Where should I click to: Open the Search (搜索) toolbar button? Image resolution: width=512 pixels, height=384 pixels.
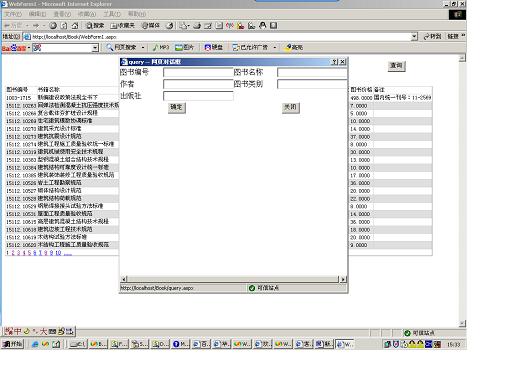[x=95, y=26]
